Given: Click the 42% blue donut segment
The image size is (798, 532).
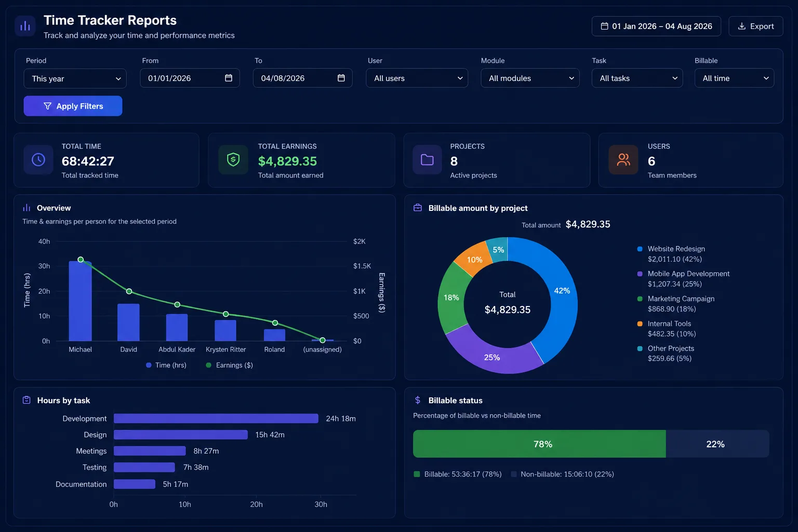Looking at the screenshot, I should click(x=562, y=290).
